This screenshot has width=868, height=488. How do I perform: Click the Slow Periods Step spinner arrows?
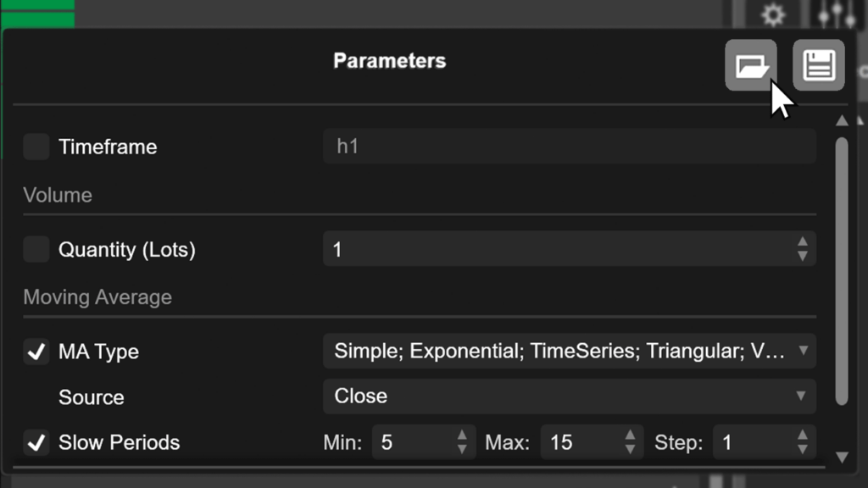802,442
